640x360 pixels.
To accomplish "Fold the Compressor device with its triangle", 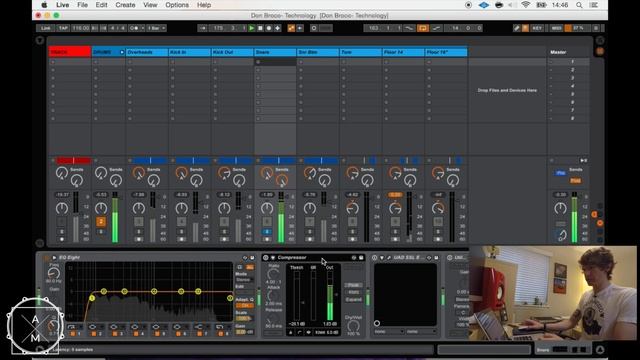I will click(273, 258).
